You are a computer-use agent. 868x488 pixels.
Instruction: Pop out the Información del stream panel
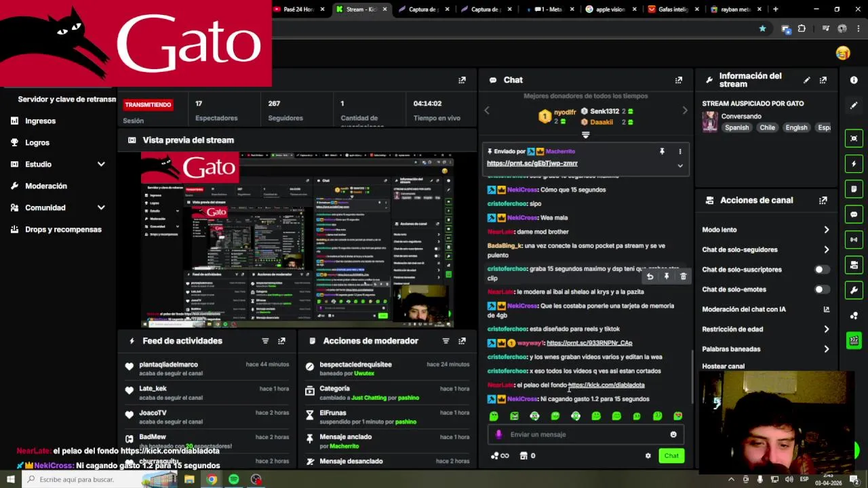823,80
